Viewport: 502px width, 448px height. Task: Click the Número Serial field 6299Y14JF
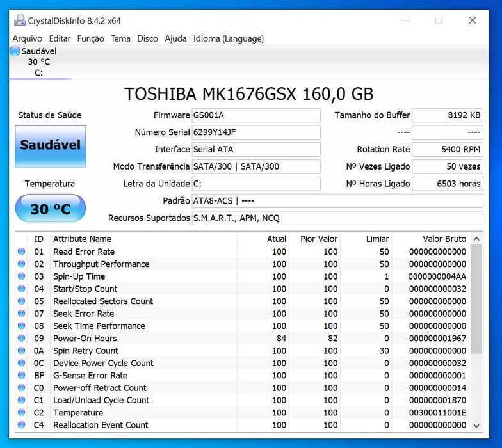click(x=256, y=132)
